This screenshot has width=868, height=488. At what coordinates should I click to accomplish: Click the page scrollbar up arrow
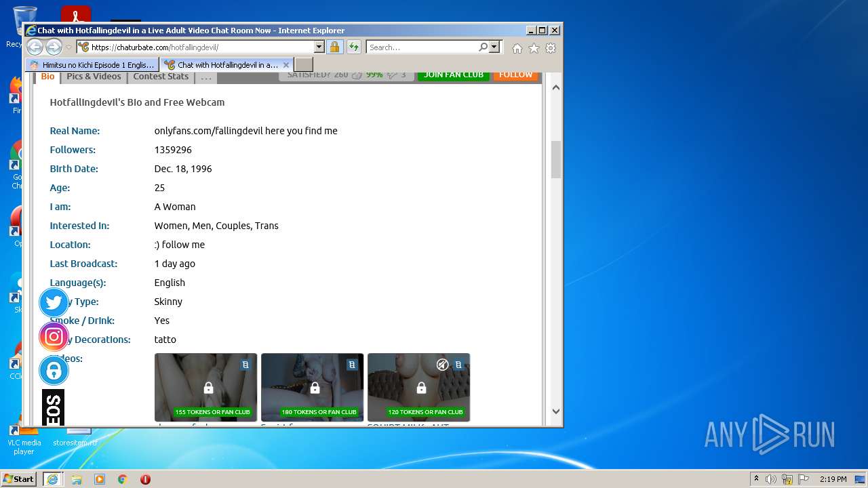tap(556, 87)
